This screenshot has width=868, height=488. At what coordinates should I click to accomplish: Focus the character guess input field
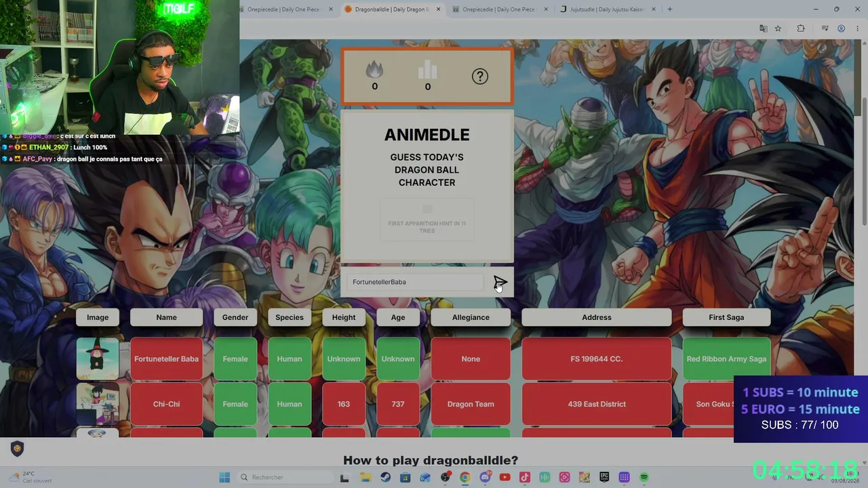click(415, 282)
